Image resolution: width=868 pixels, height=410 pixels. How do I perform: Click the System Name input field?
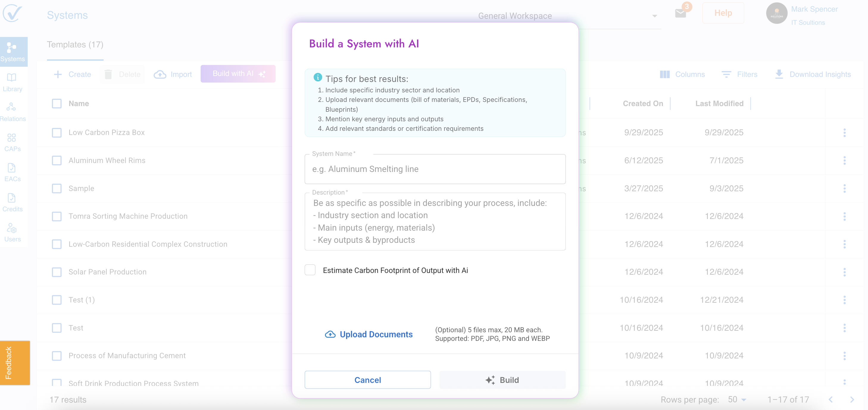(435, 169)
